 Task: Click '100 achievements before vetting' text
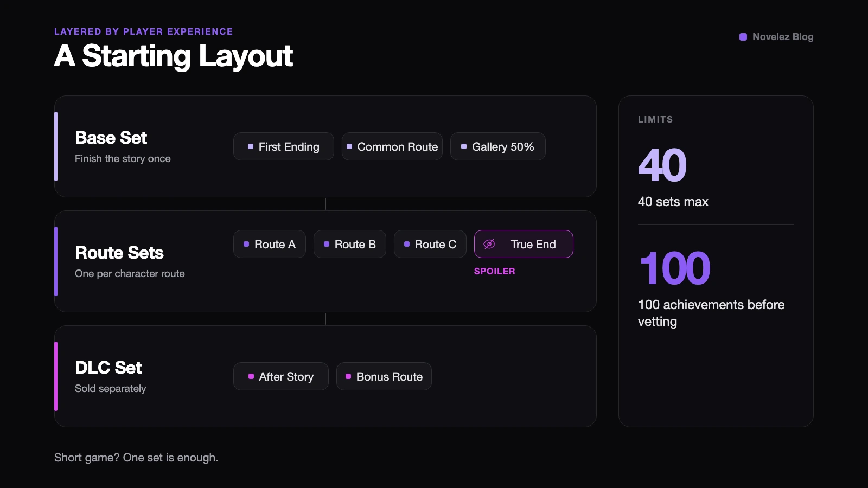pyautogui.click(x=711, y=313)
